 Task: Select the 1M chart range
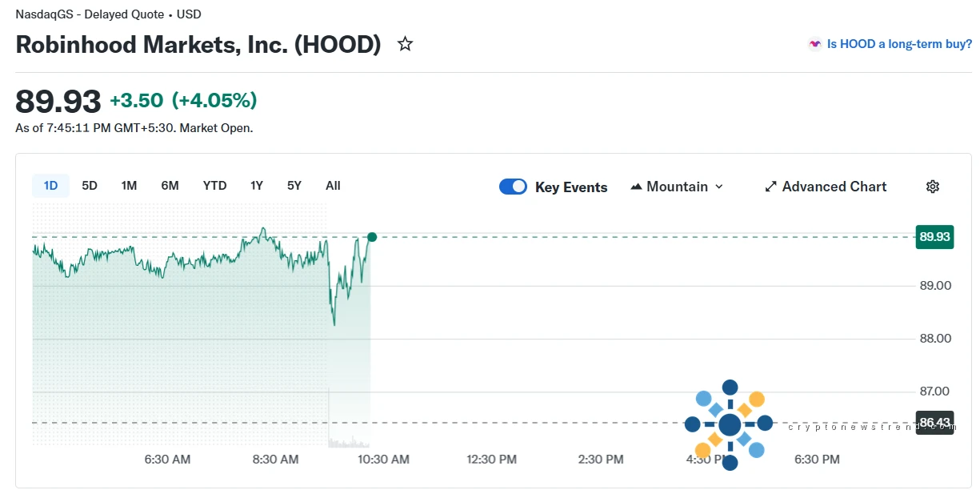click(x=129, y=186)
